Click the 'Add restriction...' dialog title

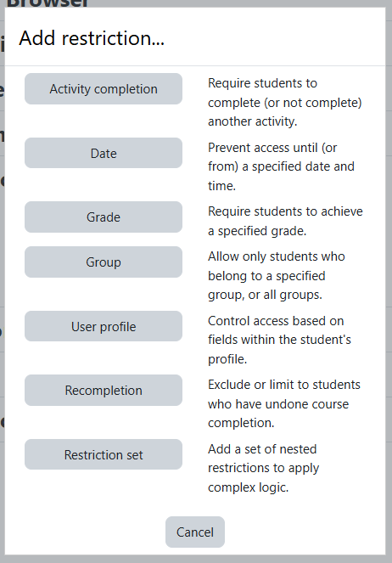92,38
